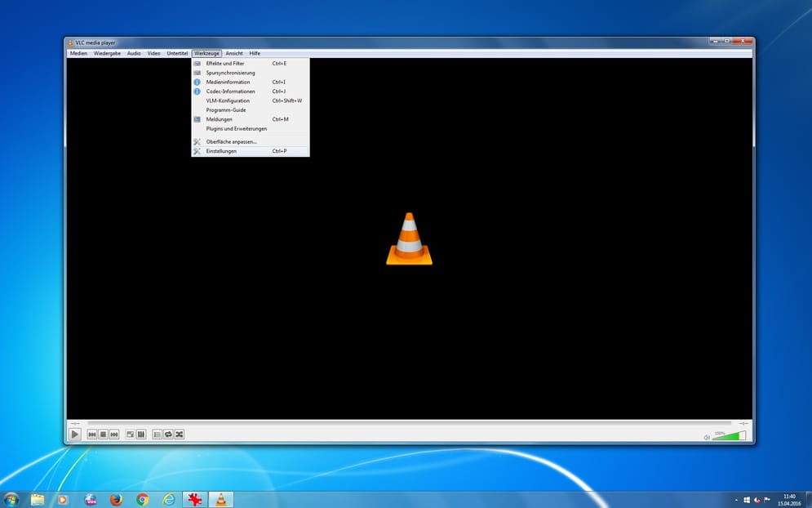Close the VLC media player window
This screenshot has height=508, width=812.
click(742, 41)
